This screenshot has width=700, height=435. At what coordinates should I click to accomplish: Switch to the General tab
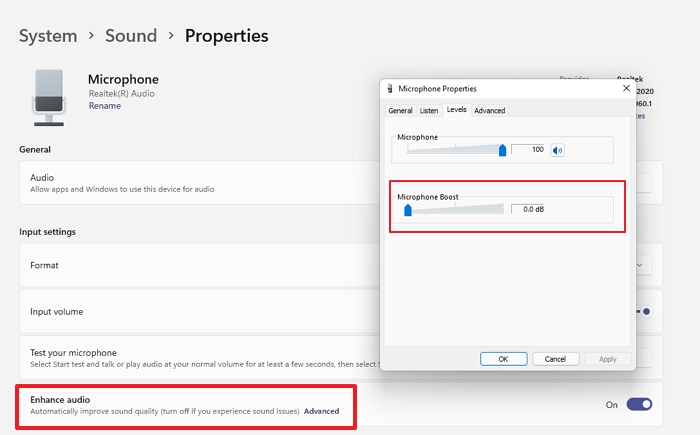(400, 110)
